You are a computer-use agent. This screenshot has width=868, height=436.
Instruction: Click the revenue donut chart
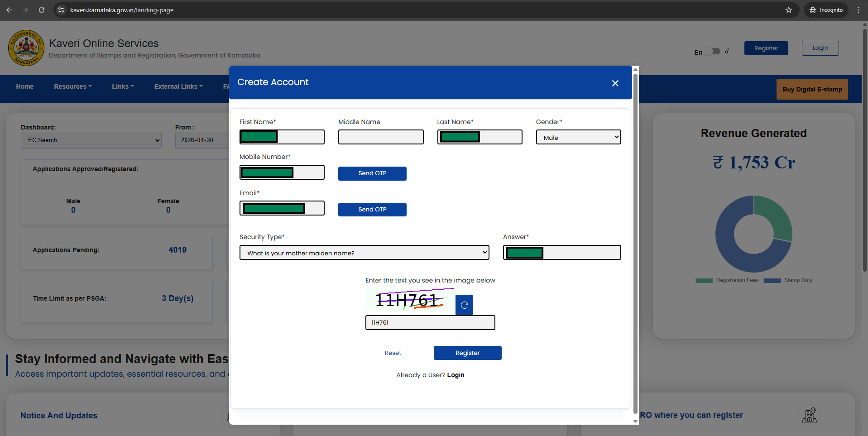coord(753,234)
